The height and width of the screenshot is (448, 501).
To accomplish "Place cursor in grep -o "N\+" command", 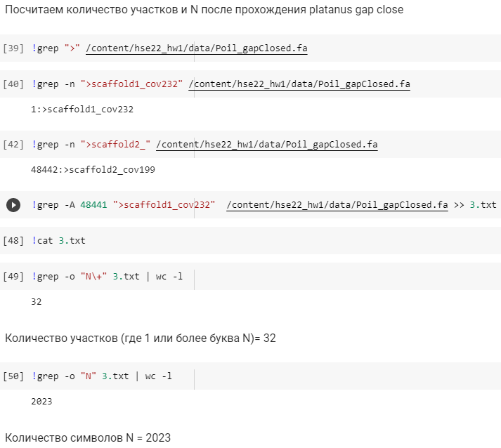I will click(107, 276).
